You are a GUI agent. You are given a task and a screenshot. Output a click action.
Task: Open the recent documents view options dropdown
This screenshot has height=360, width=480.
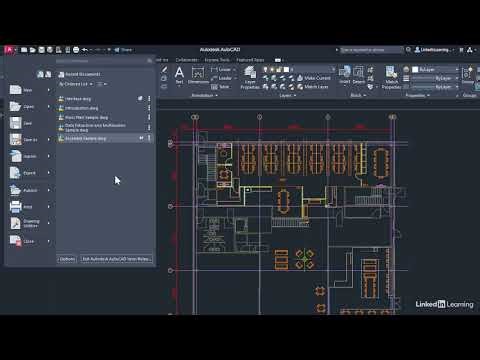(102, 84)
